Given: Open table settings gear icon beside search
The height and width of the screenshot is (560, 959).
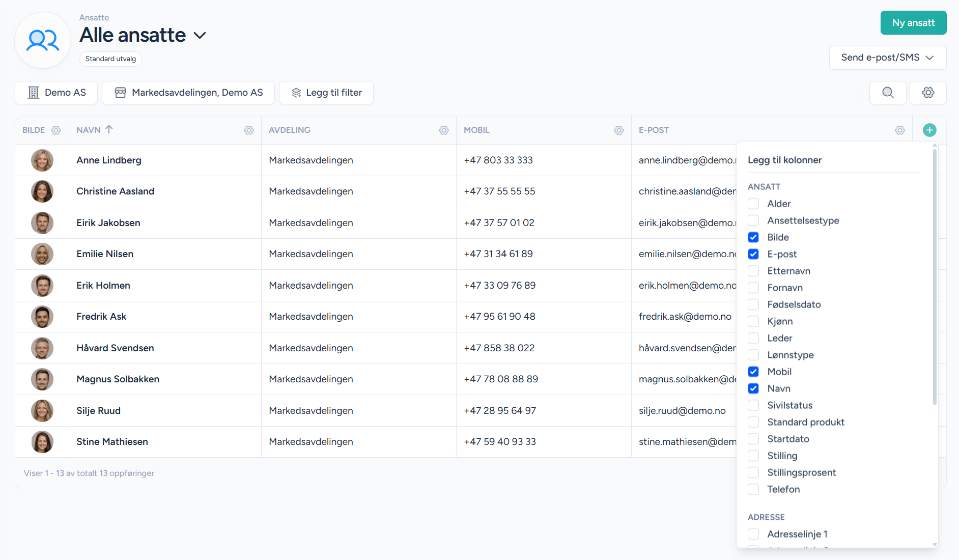Looking at the screenshot, I should coord(928,93).
